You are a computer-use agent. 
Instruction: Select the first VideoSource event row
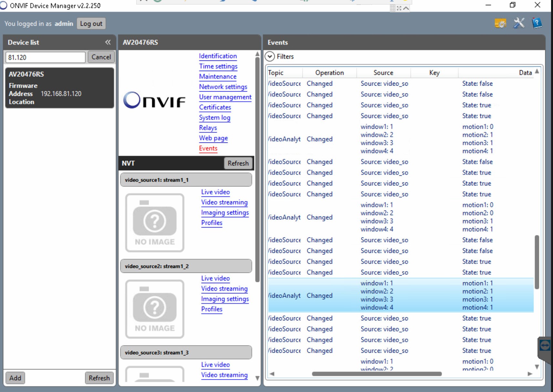point(401,84)
